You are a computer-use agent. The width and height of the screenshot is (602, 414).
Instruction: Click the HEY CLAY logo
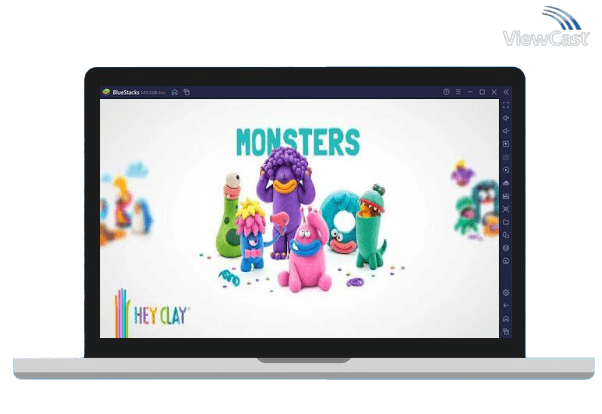coord(151,313)
